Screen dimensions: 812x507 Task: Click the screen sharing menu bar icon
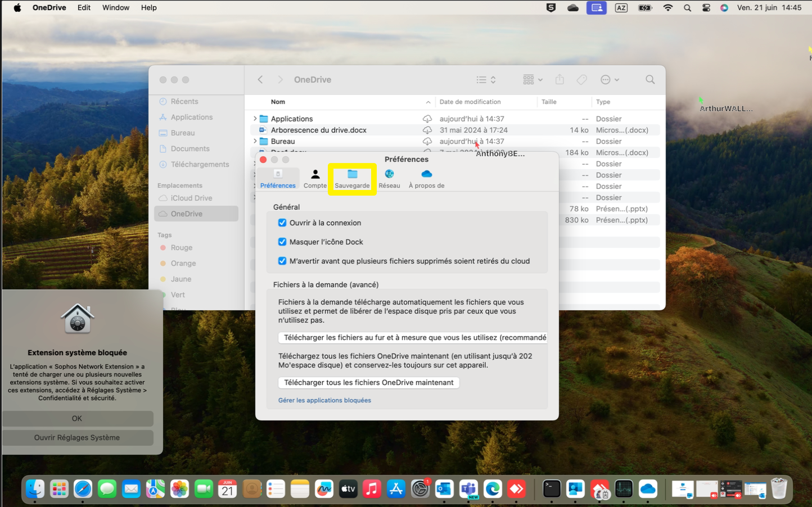click(597, 8)
